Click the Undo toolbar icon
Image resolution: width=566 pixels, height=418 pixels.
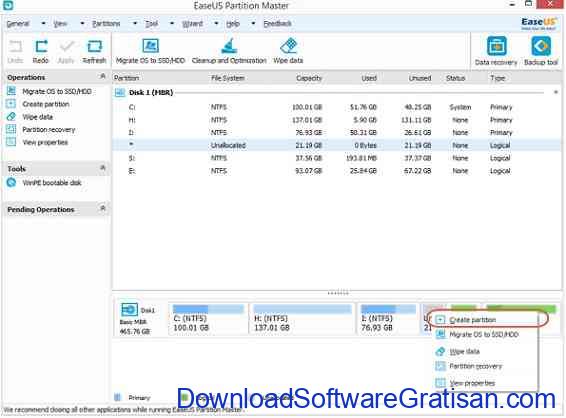coord(15,47)
